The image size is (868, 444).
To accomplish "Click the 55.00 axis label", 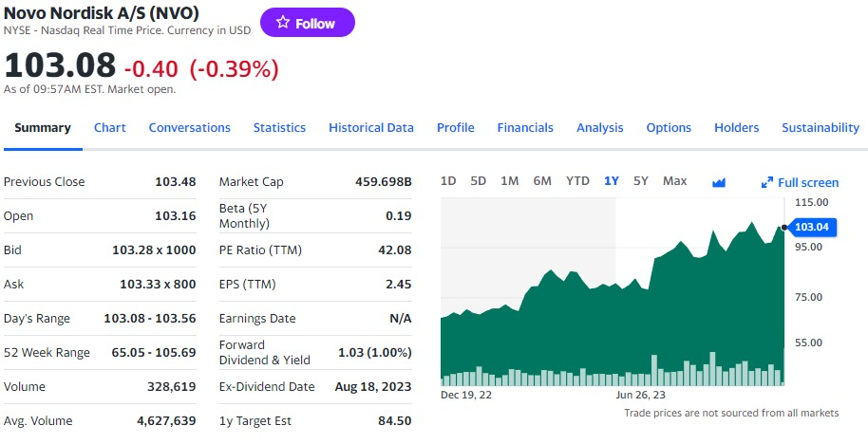I will 809,342.
